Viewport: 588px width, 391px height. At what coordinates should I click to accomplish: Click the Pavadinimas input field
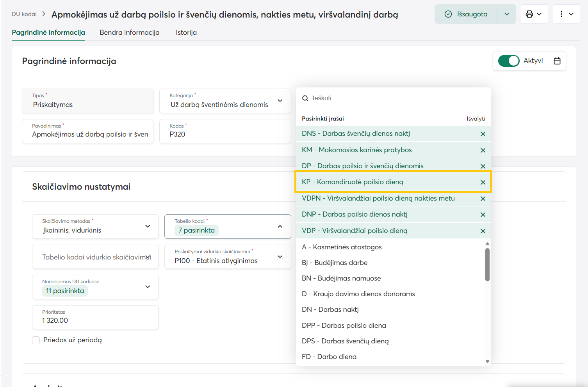[x=88, y=131]
